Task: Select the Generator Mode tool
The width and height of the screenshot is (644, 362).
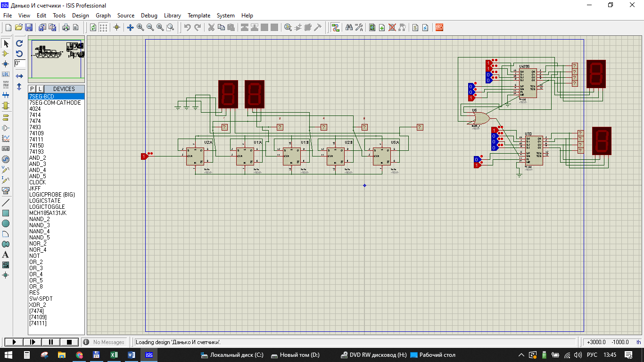Action: (x=6, y=159)
